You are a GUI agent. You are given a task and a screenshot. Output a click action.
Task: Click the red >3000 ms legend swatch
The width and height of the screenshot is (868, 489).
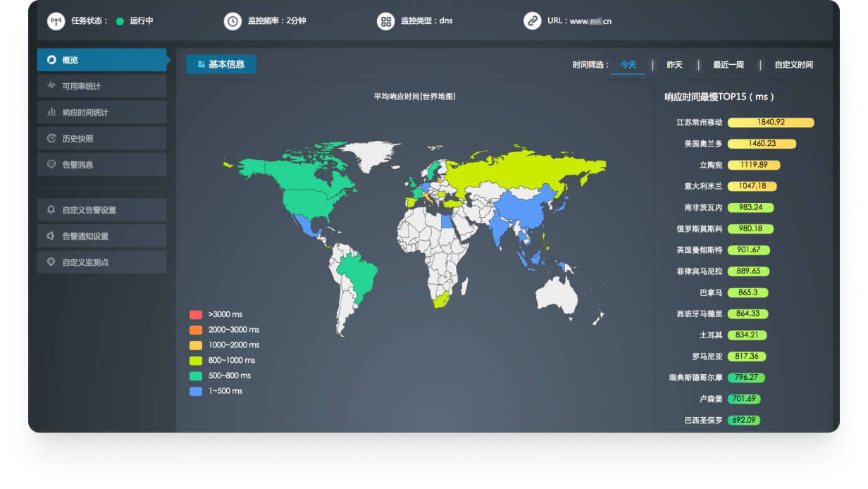(x=196, y=314)
